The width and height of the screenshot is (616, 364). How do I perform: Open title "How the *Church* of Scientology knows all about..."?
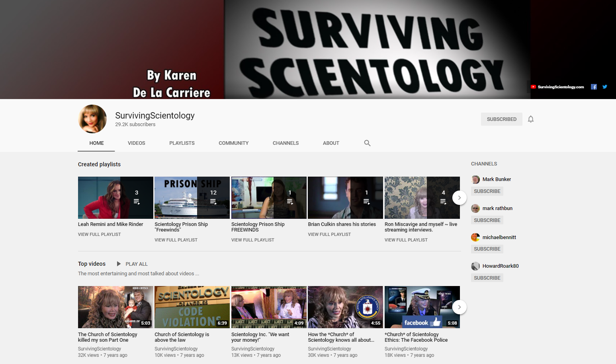(x=341, y=337)
